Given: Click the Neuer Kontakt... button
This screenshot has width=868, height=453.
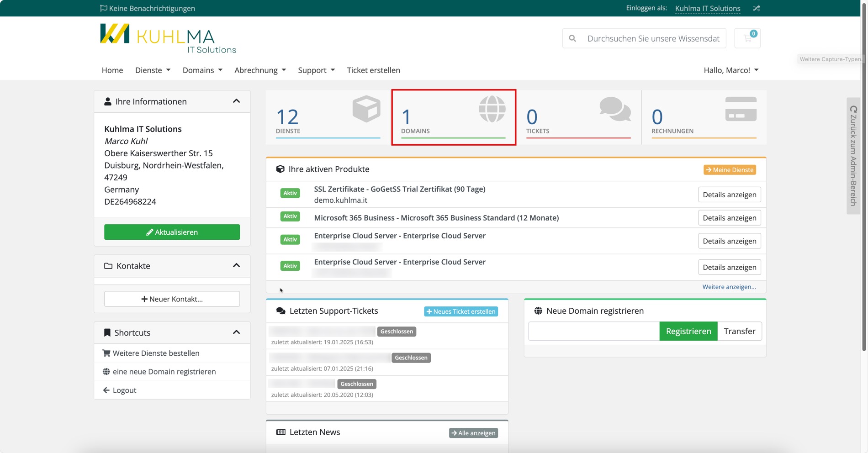Looking at the screenshot, I should pyautogui.click(x=172, y=299).
